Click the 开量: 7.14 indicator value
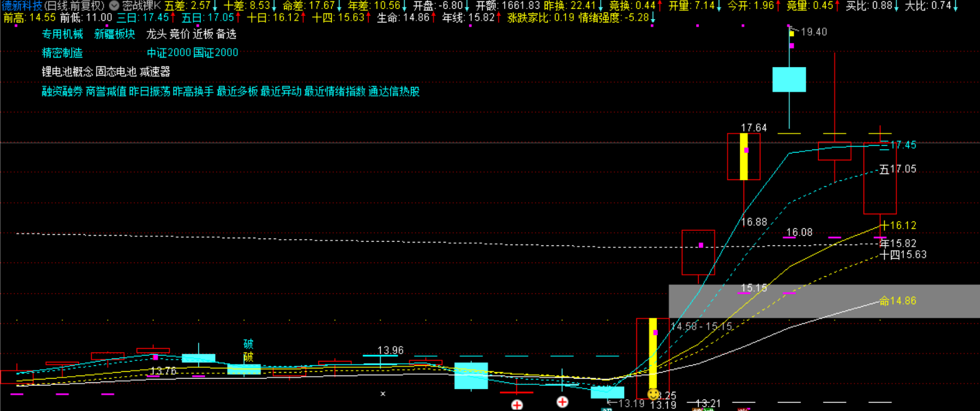Screen dimensions: 980x411 pos(691,5)
